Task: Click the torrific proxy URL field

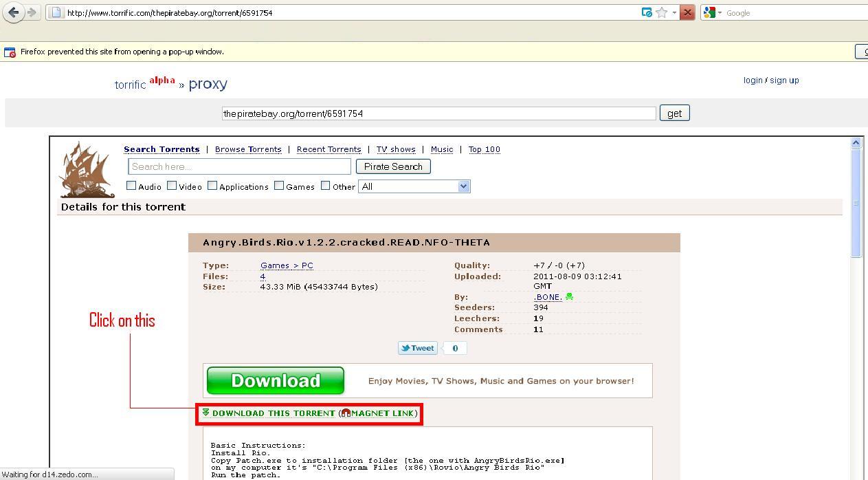Action: (x=438, y=113)
